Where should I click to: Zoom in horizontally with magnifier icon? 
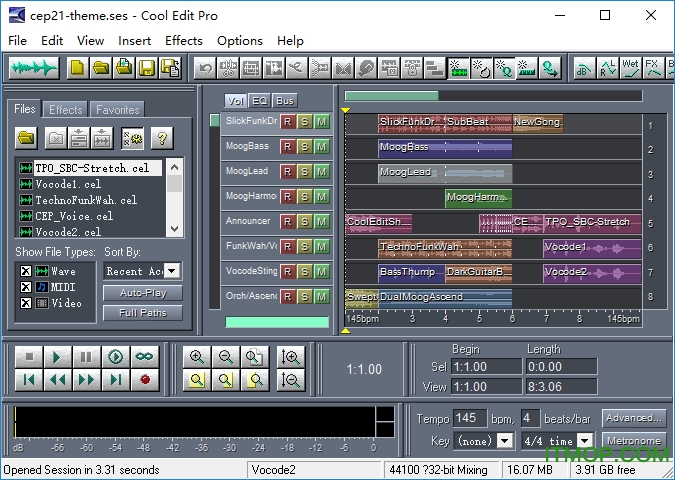[x=197, y=357]
